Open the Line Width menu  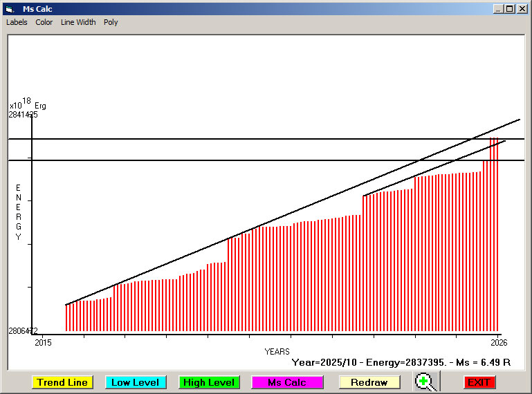pos(78,22)
